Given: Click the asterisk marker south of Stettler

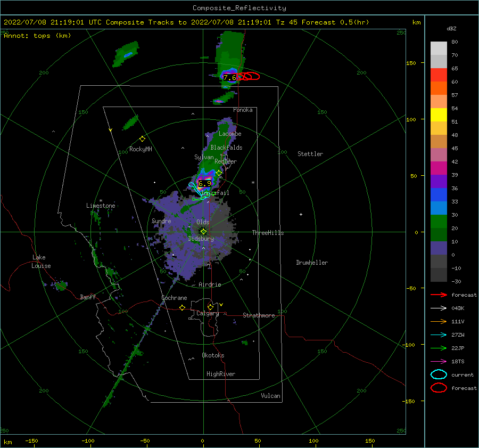Looking at the screenshot, I should [253, 183].
